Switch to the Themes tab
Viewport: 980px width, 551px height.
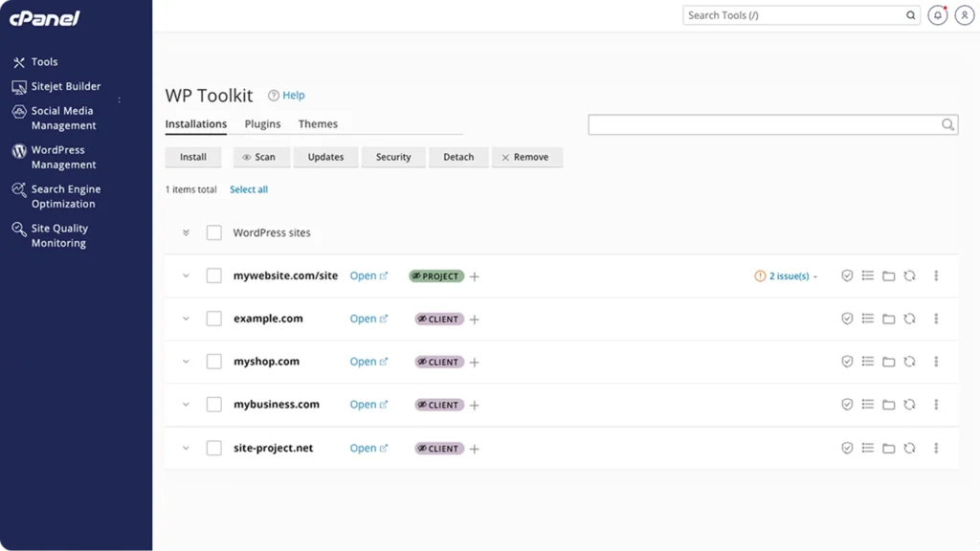[318, 123]
